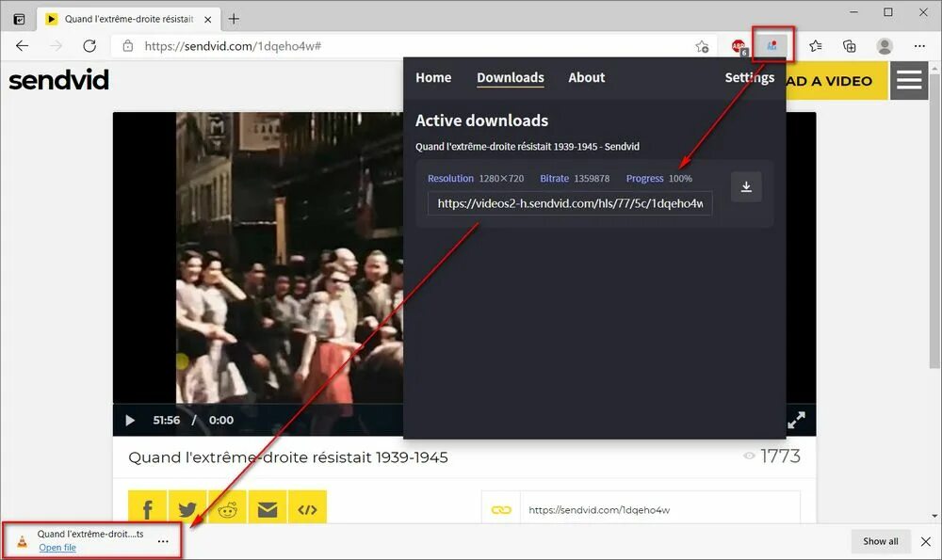Share video on Facebook
This screenshot has height=560, width=942.
(147, 509)
